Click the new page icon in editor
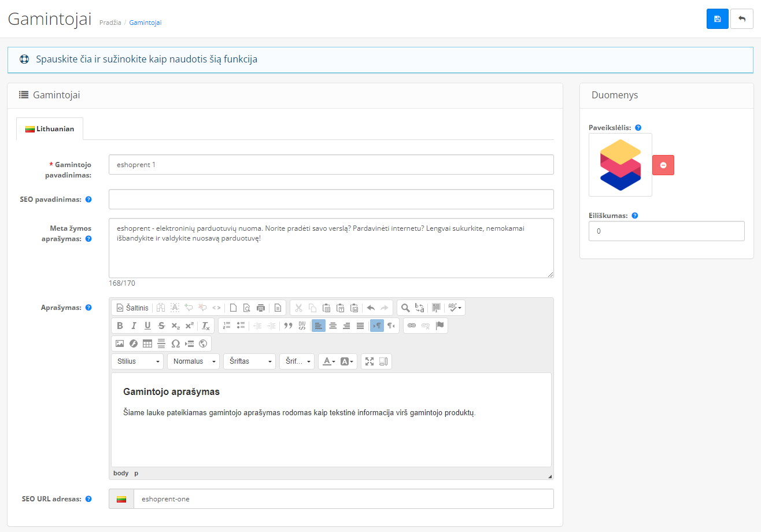761x532 pixels. tap(234, 308)
